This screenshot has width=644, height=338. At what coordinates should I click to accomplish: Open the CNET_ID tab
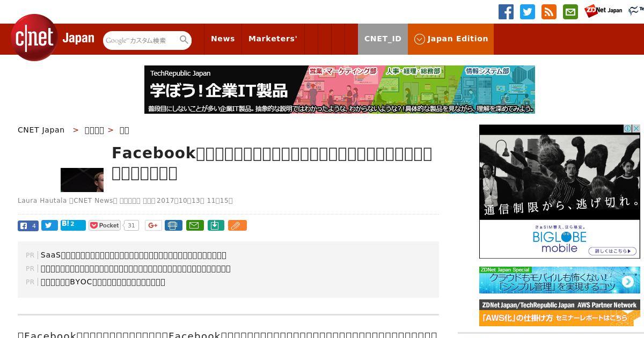383,39
